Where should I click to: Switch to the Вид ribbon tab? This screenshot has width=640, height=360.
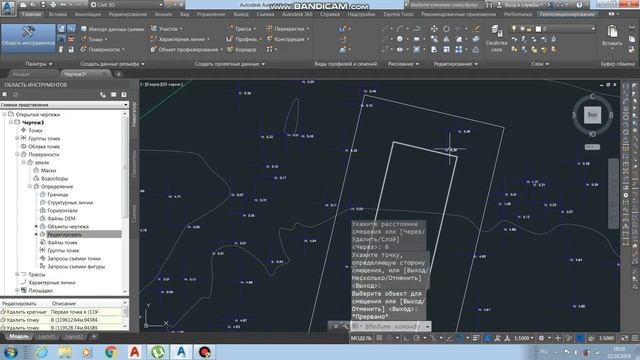pyautogui.click(x=184, y=14)
